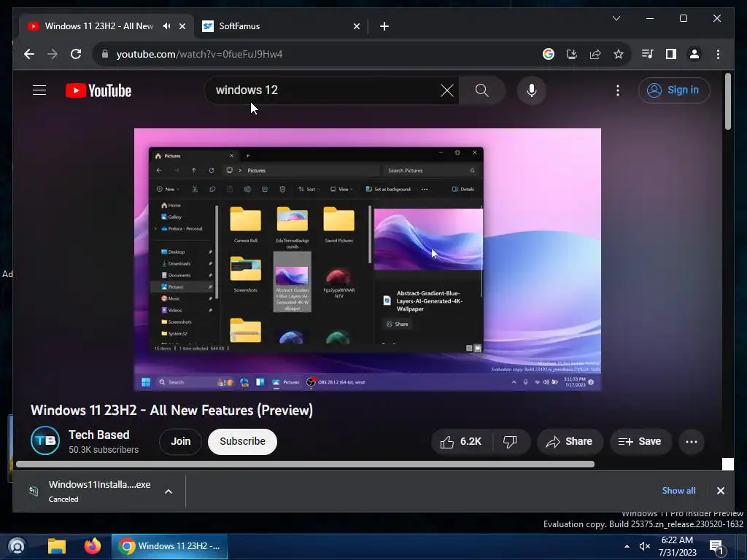The height and width of the screenshot is (560, 747).
Task: Toggle the Chrome side panel
Action: (x=671, y=54)
